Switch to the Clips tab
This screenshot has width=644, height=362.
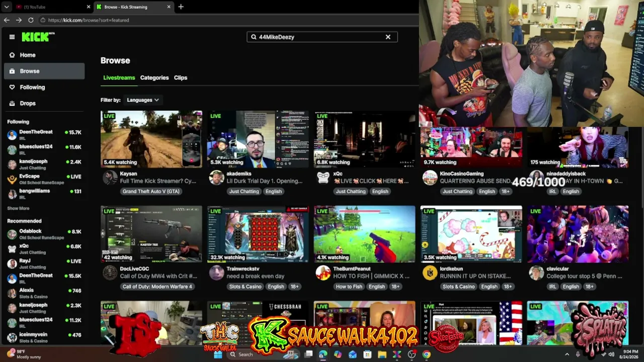click(181, 78)
